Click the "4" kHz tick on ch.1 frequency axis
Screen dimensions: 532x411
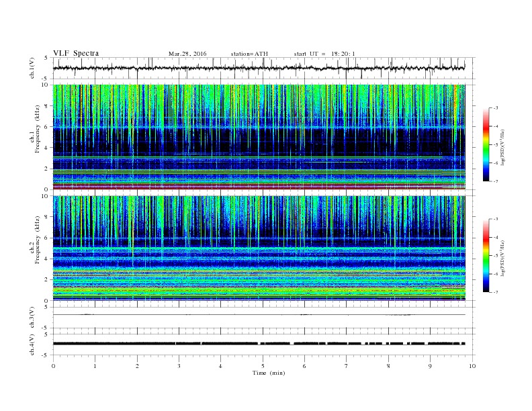(46, 148)
